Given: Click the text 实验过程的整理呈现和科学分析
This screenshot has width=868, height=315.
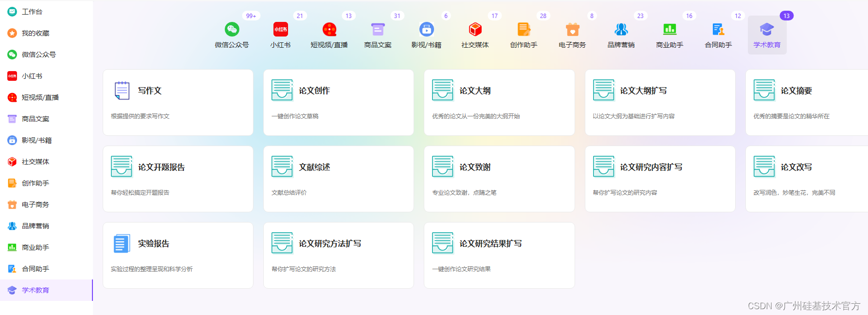Looking at the screenshot, I should 152,269.
